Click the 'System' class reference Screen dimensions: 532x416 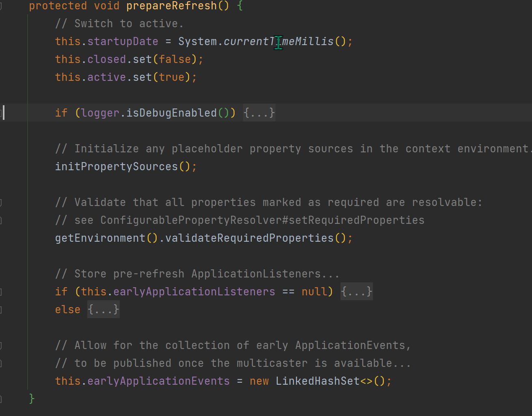pos(198,41)
